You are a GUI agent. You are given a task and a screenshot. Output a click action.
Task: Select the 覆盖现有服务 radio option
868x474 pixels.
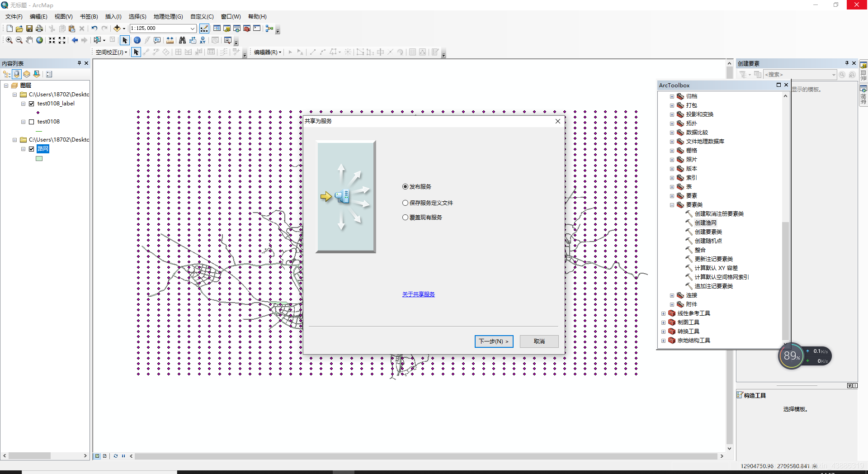tap(405, 218)
